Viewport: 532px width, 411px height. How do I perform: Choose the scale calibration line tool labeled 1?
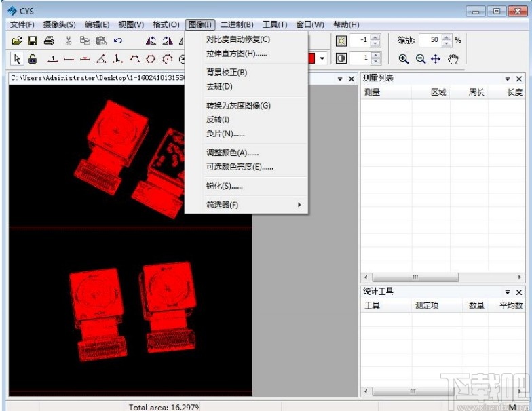tap(53, 59)
